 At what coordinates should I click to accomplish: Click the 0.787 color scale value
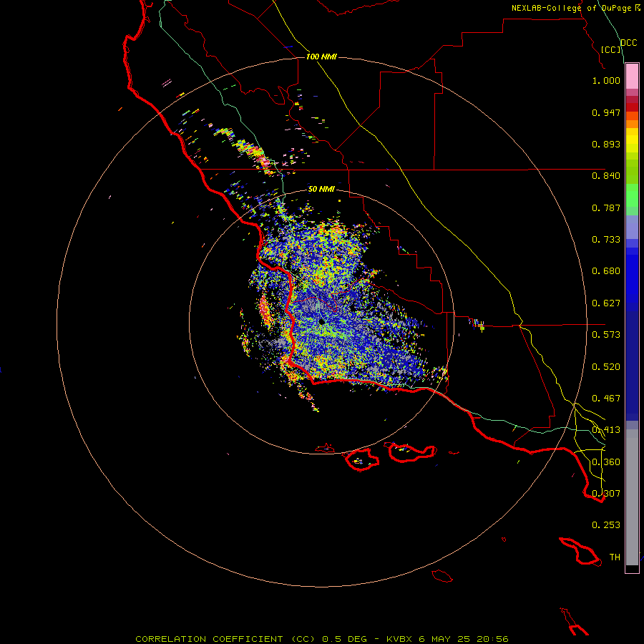pyautogui.click(x=606, y=208)
